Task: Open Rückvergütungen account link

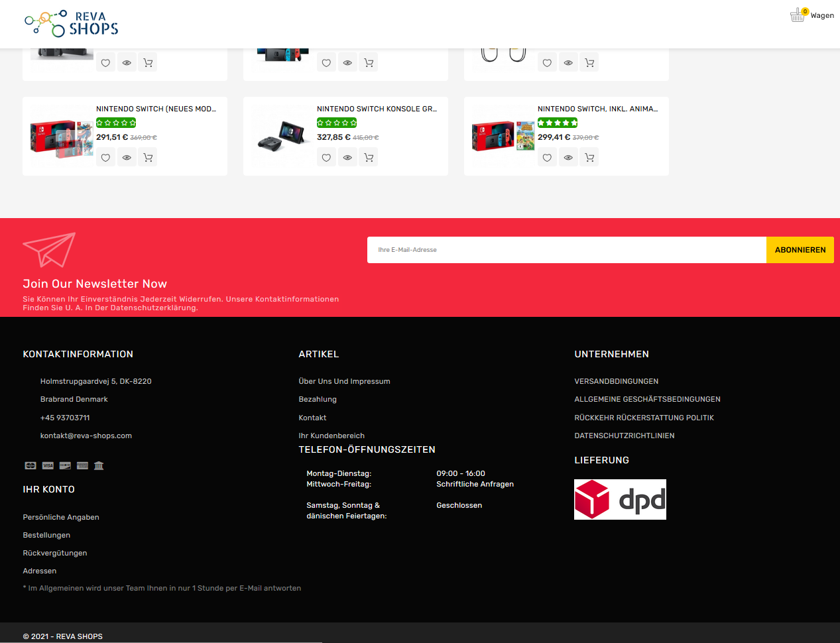Action: [x=55, y=553]
